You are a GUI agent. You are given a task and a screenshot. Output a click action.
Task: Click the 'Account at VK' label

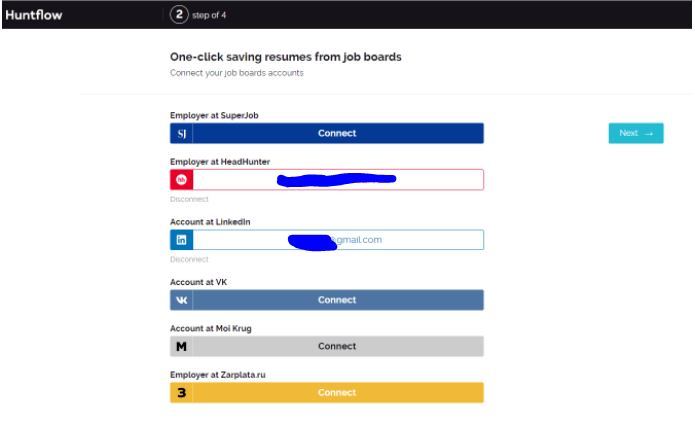(x=199, y=282)
